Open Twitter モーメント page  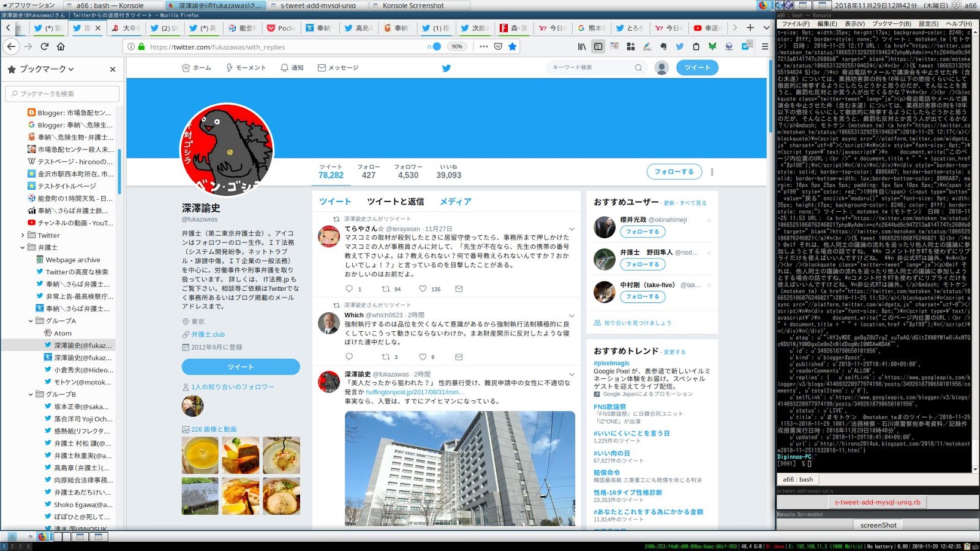pos(246,68)
